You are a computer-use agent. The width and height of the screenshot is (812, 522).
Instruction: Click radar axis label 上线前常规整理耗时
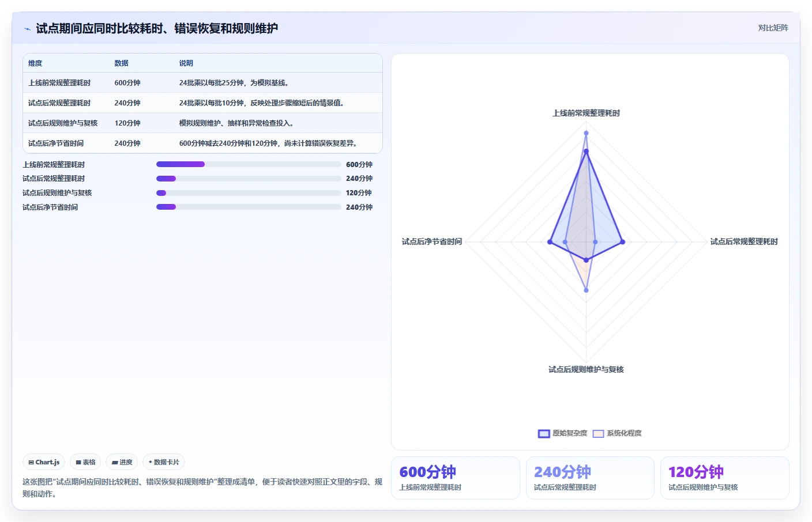tap(586, 114)
